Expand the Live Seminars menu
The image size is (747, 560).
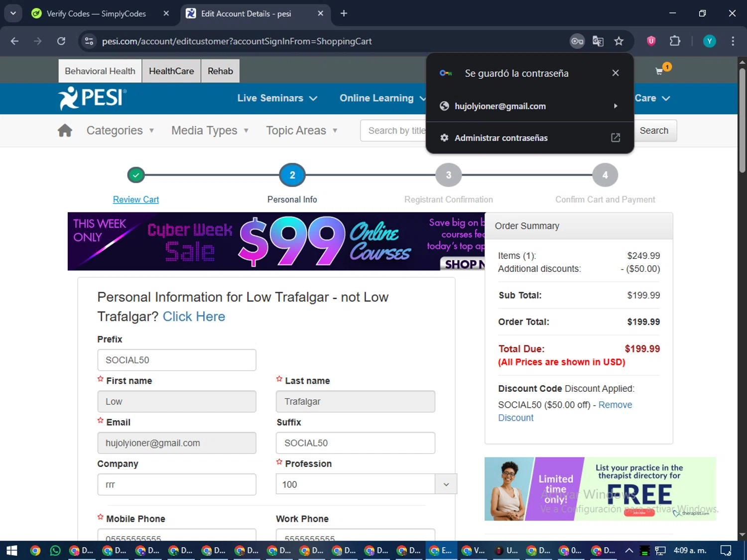click(277, 98)
